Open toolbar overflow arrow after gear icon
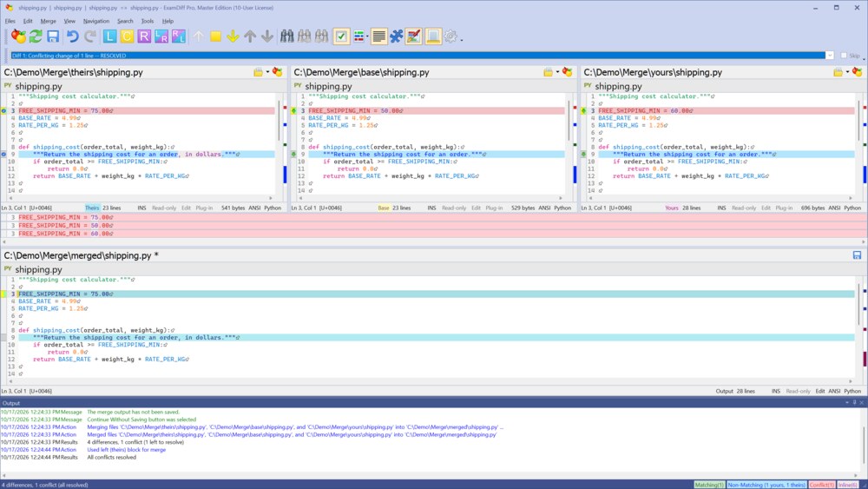Screen dimensions: 868x489 pyautogui.click(x=462, y=39)
